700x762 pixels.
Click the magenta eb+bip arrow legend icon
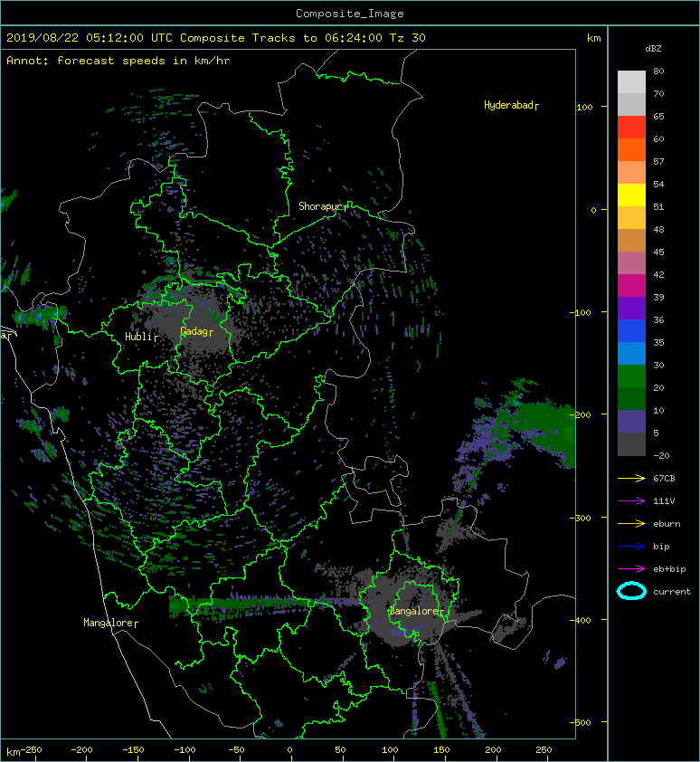pyautogui.click(x=631, y=568)
